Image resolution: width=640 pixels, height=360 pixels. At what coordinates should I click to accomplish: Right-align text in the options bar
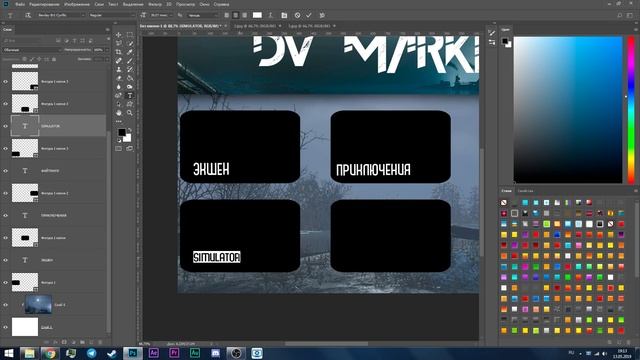coord(244,15)
